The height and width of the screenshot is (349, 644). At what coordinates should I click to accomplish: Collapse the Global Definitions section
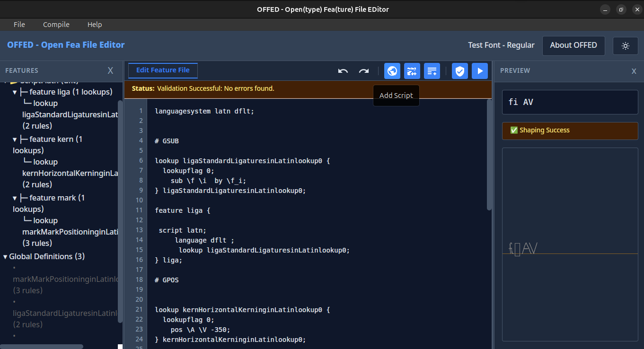[5, 256]
